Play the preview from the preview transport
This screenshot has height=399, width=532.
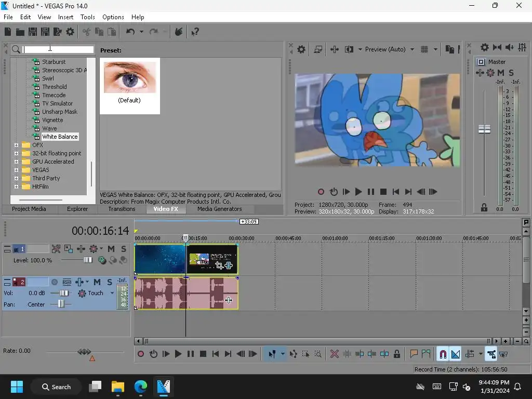[358, 192]
